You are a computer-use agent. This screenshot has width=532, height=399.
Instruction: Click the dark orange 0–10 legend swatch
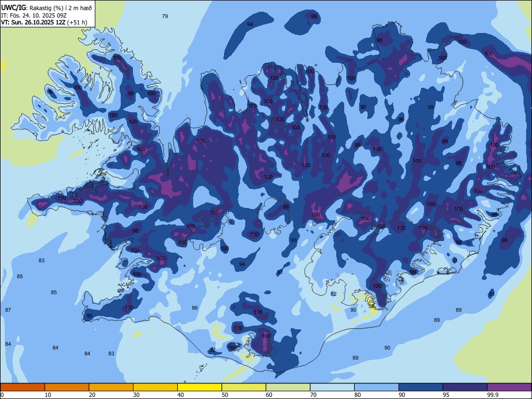(22, 387)
